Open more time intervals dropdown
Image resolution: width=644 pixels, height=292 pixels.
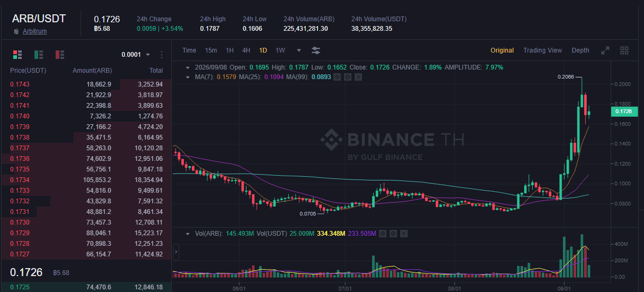(x=299, y=50)
